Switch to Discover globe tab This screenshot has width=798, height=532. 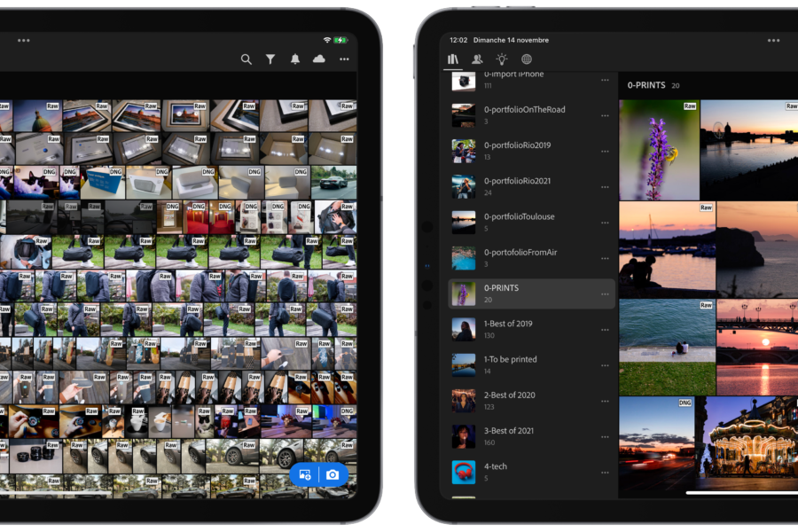(x=527, y=59)
